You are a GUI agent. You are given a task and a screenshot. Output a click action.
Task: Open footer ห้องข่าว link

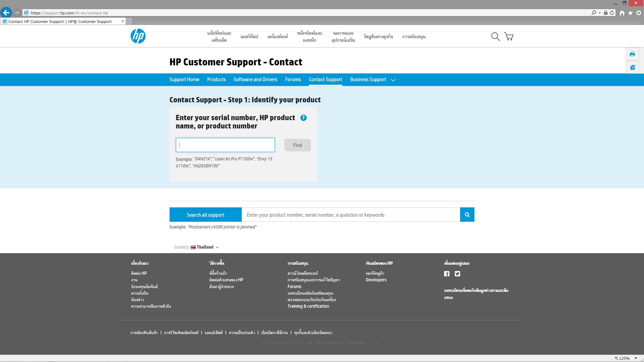click(137, 300)
